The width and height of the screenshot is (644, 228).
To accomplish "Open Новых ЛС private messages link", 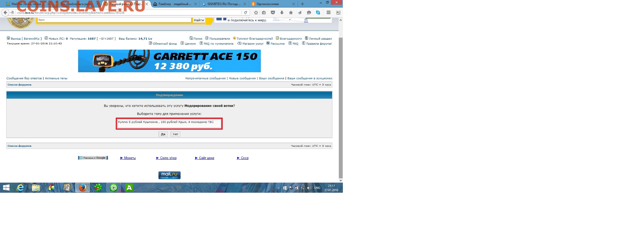I will coord(56,38).
